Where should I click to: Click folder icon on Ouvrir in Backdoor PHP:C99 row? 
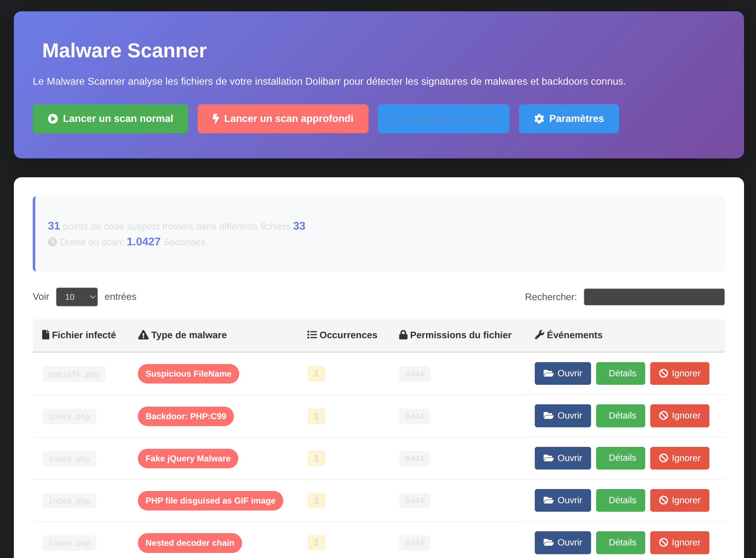pyautogui.click(x=549, y=416)
